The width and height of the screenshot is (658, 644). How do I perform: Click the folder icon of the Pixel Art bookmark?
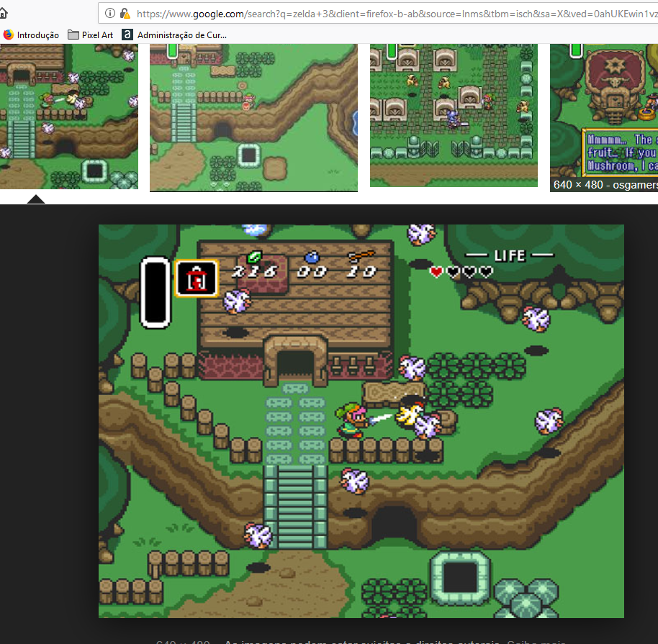[x=73, y=35]
